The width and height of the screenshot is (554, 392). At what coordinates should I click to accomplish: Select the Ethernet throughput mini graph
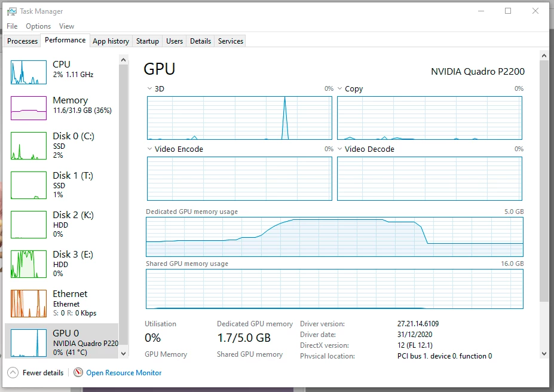29,304
